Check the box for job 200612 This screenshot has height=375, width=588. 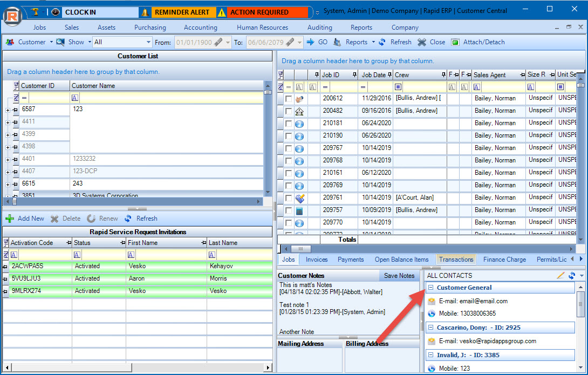tap(289, 99)
